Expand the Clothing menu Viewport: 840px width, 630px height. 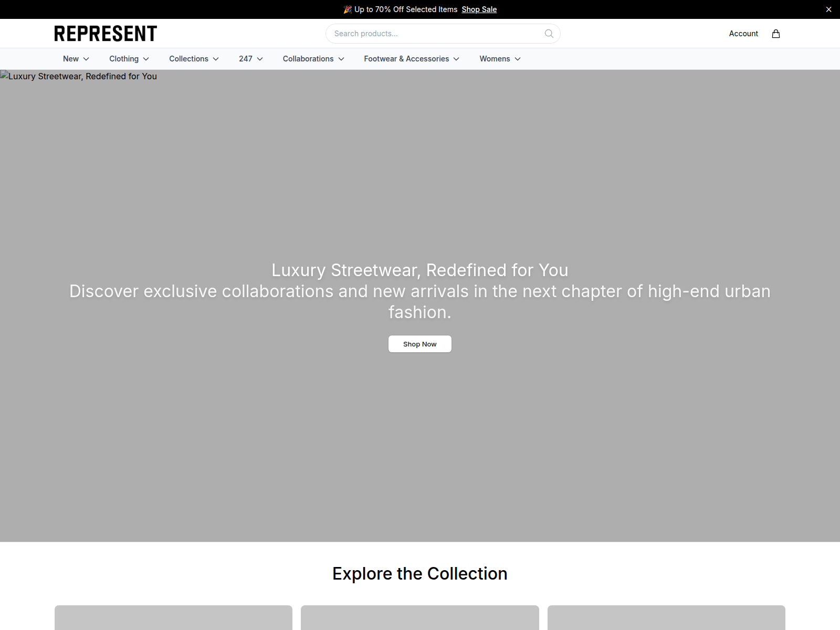click(129, 59)
